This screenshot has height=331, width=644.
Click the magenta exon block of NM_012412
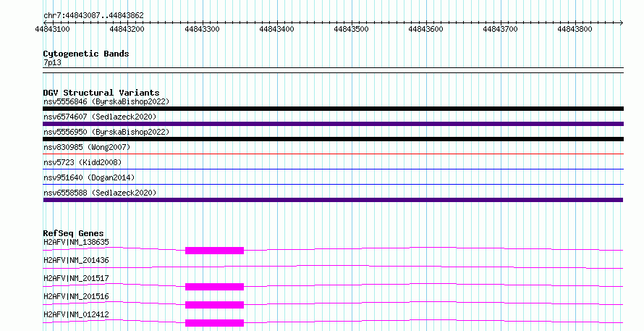[214, 323]
